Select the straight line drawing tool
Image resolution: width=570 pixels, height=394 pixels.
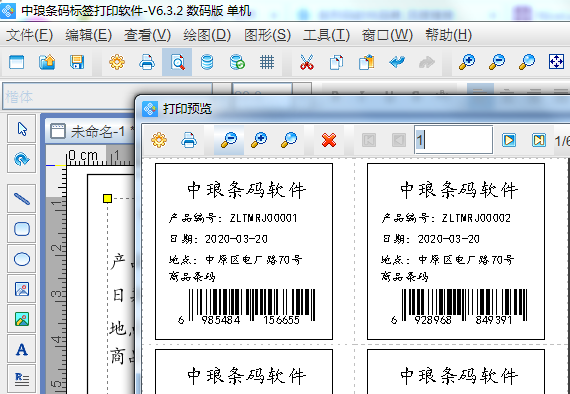coord(22,198)
